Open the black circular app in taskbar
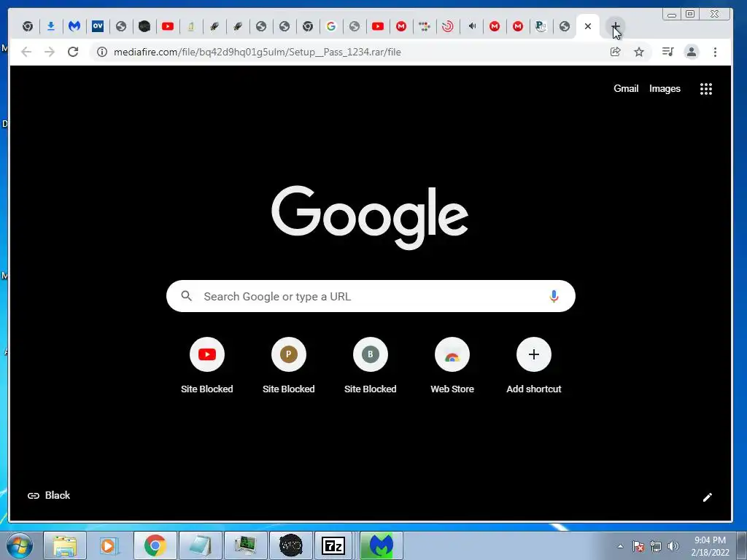 [x=290, y=545]
